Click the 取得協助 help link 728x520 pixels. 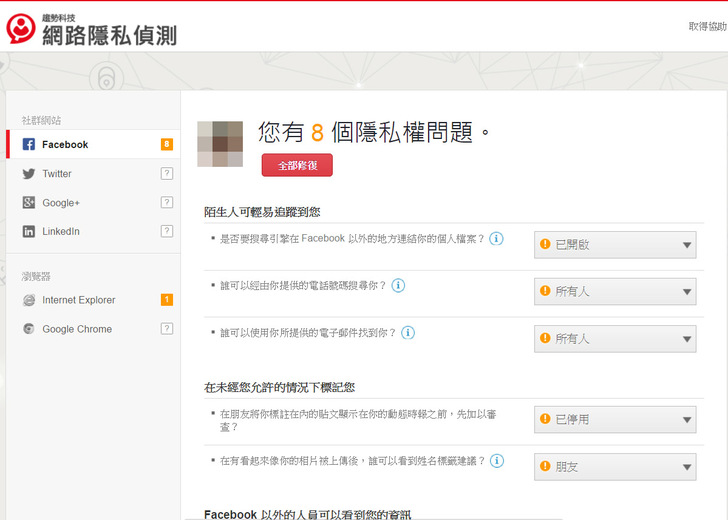[708, 26]
